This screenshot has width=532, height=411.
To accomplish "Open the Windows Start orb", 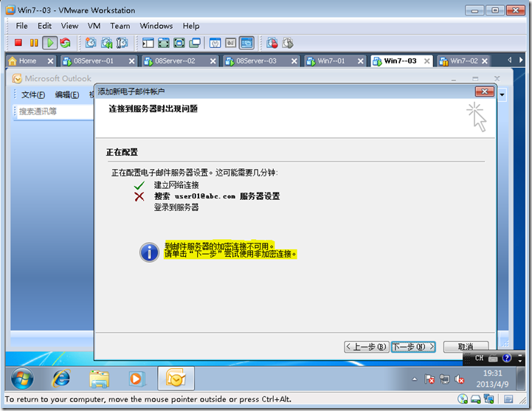I will (22, 378).
